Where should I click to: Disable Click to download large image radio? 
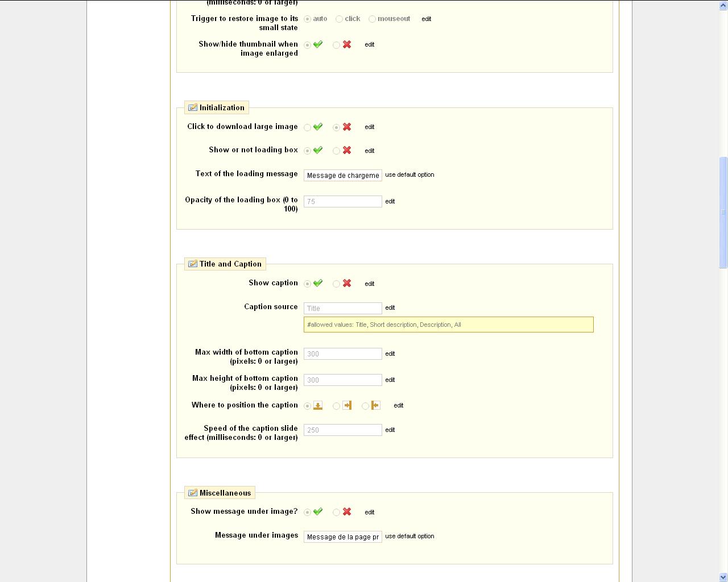[336, 127]
